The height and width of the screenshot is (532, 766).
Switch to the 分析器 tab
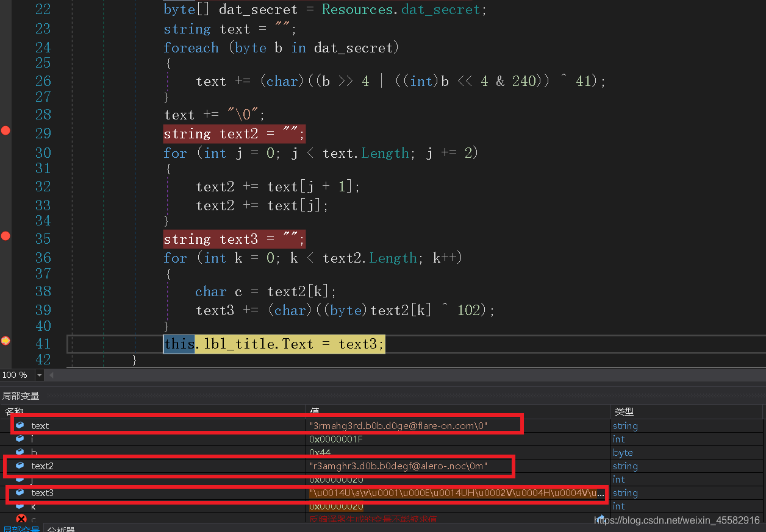click(60, 529)
